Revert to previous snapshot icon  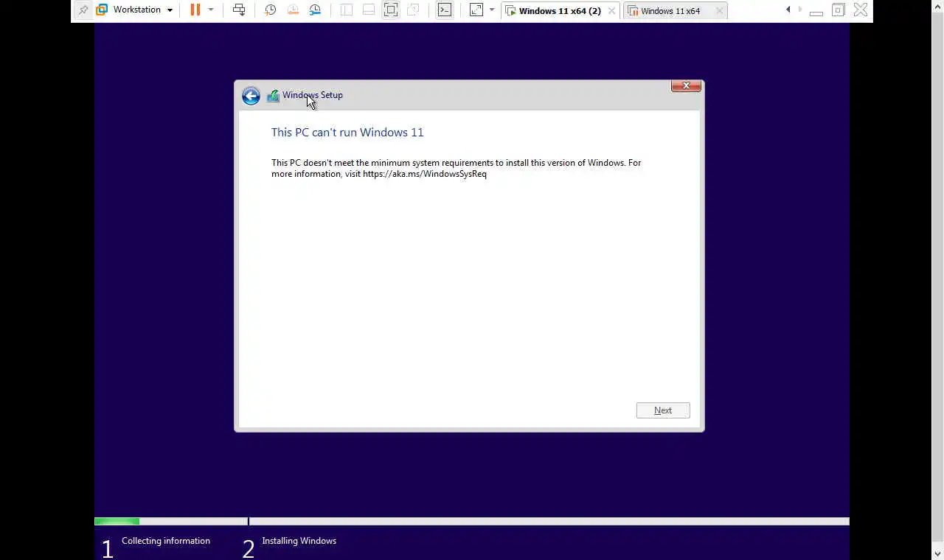tap(293, 10)
